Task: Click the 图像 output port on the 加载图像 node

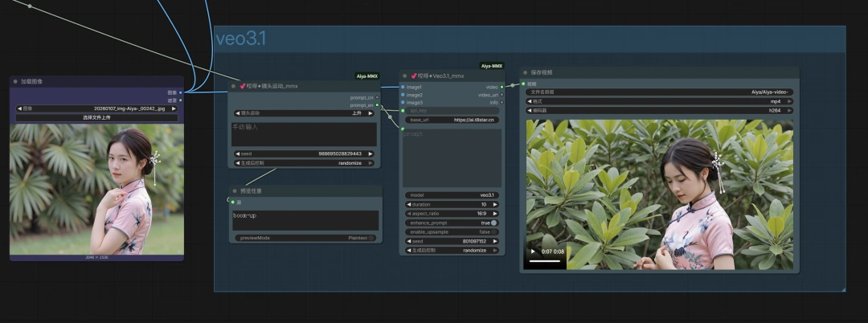Action: [x=181, y=92]
